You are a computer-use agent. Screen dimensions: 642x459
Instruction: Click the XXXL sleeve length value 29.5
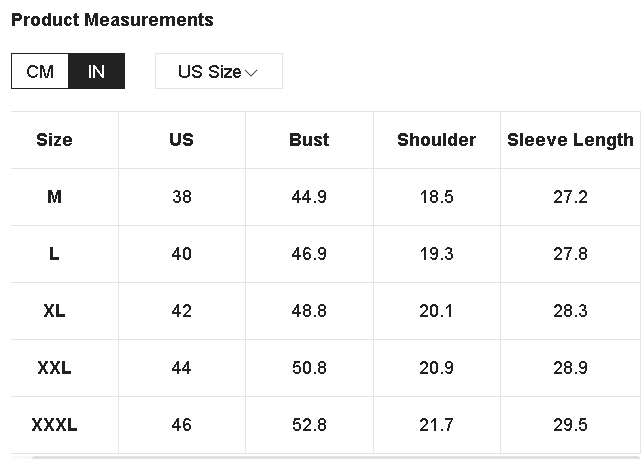click(570, 425)
